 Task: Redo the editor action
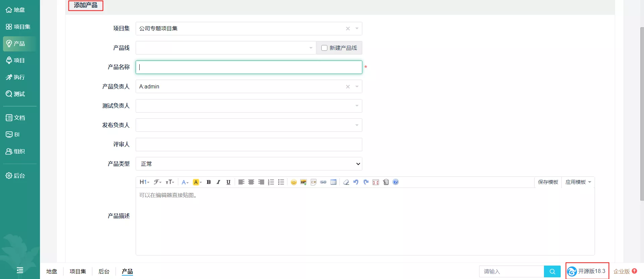[x=366, y=182]
